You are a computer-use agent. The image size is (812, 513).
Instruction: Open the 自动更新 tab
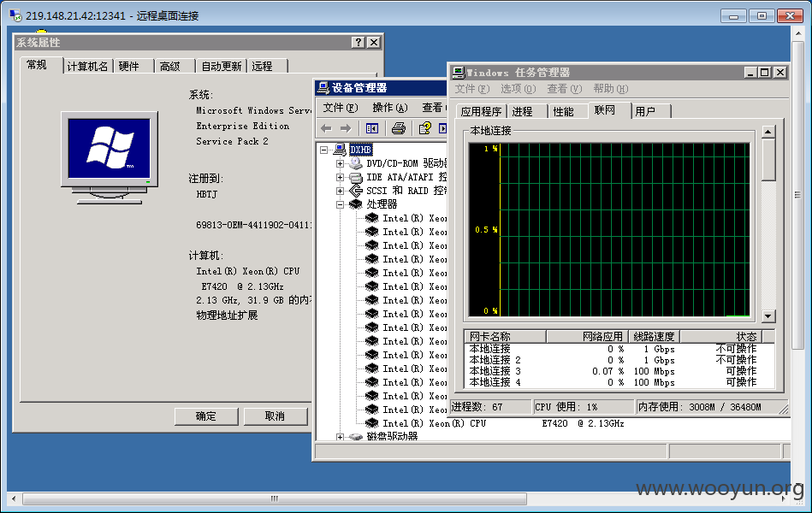(221, 66)
